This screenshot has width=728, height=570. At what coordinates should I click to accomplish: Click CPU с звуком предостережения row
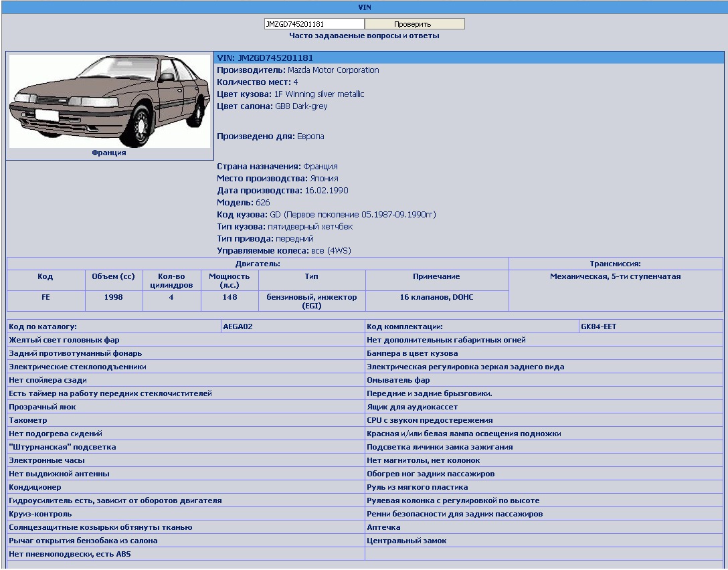(x=544, y=421)
